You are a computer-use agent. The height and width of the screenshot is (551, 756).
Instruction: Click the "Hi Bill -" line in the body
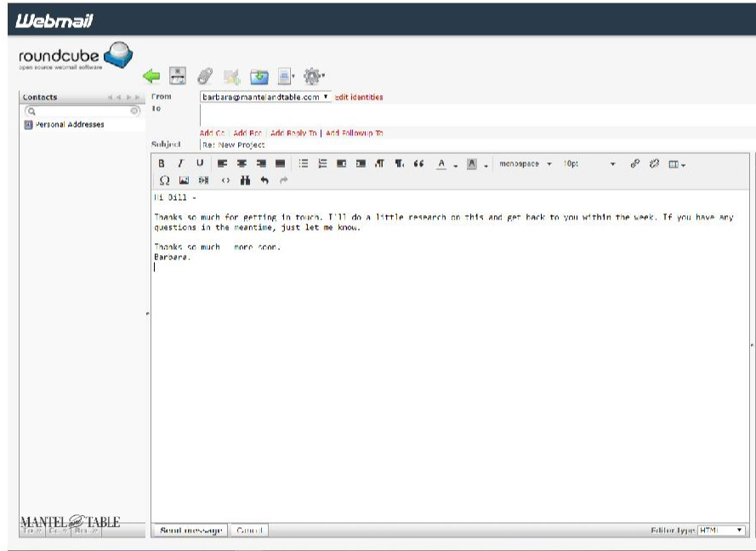click(x=174, y=197)
